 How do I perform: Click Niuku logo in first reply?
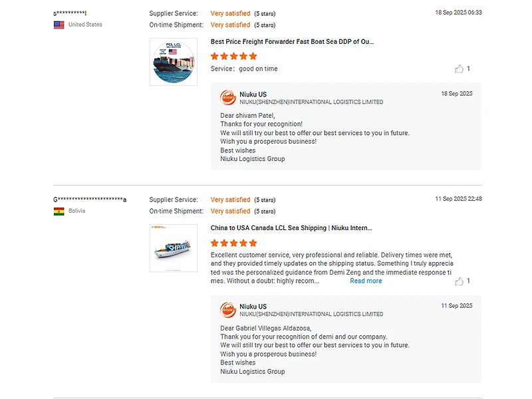pyautogui.click(x=228, y=98)
